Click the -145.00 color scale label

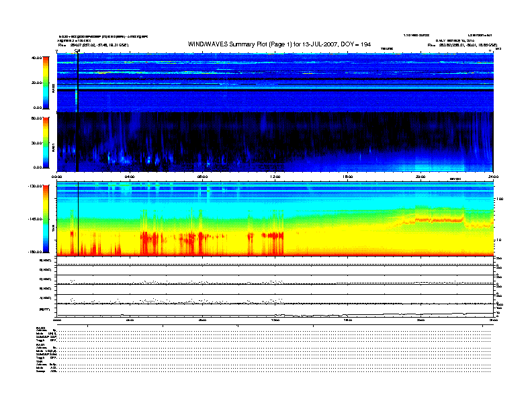36,219
